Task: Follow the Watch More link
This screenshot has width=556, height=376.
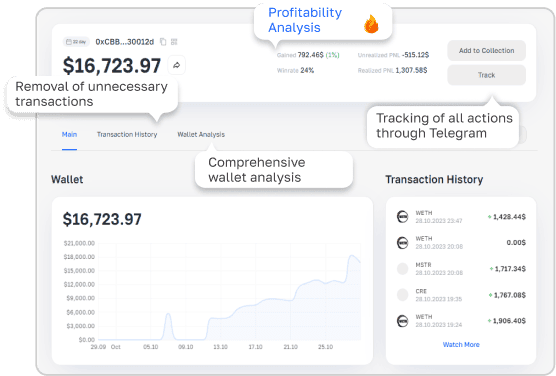Action: (x=461, y=344)
